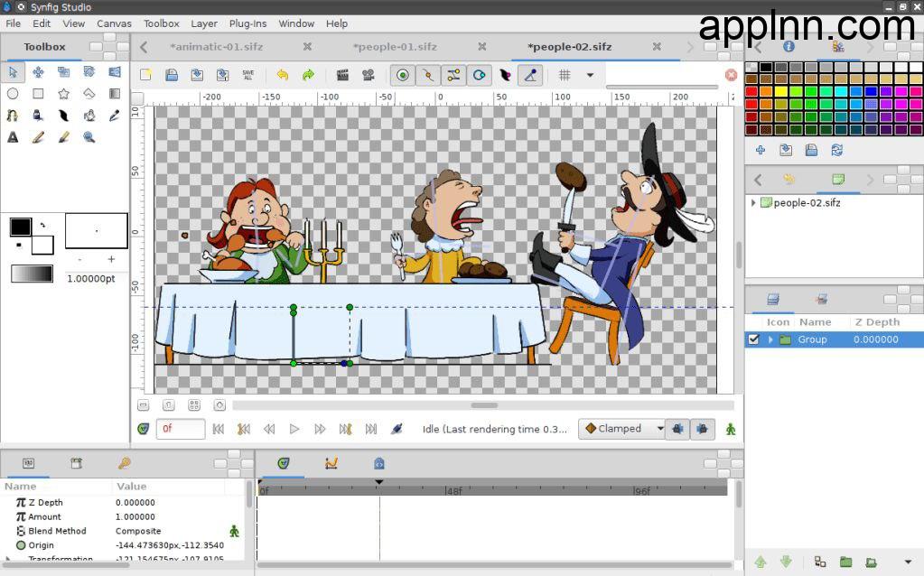This screenshot has width=924, height=576.
Task: Select the Spline tool
Action: click(13, 116)
